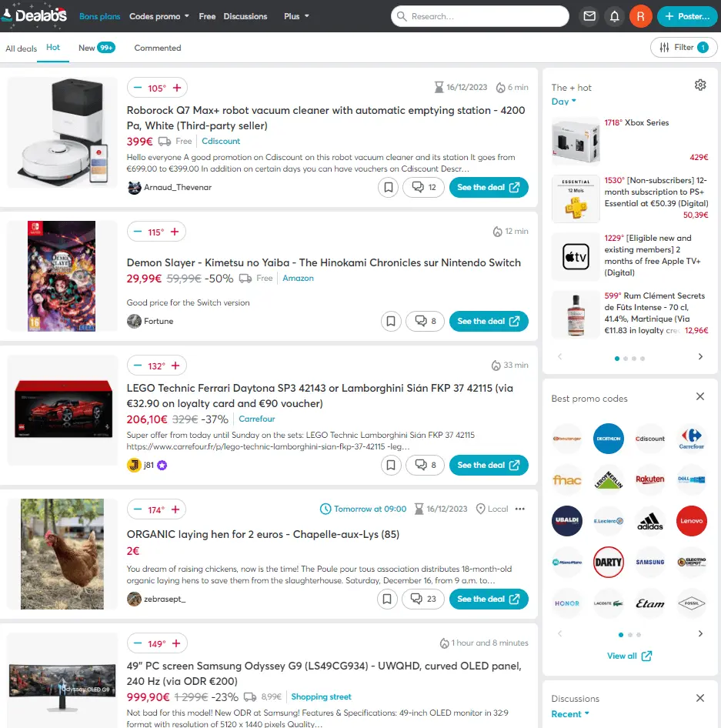Image resolution: width=721 pixels, height=728 pixels.
Task: Open Fnac promo codes
Action: pos(567,479)
